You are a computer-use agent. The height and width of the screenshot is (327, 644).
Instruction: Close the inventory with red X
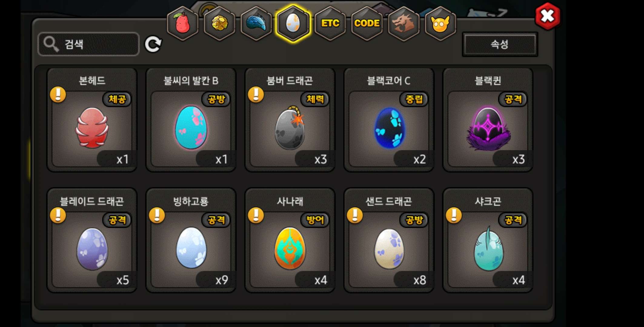point(548,16)
